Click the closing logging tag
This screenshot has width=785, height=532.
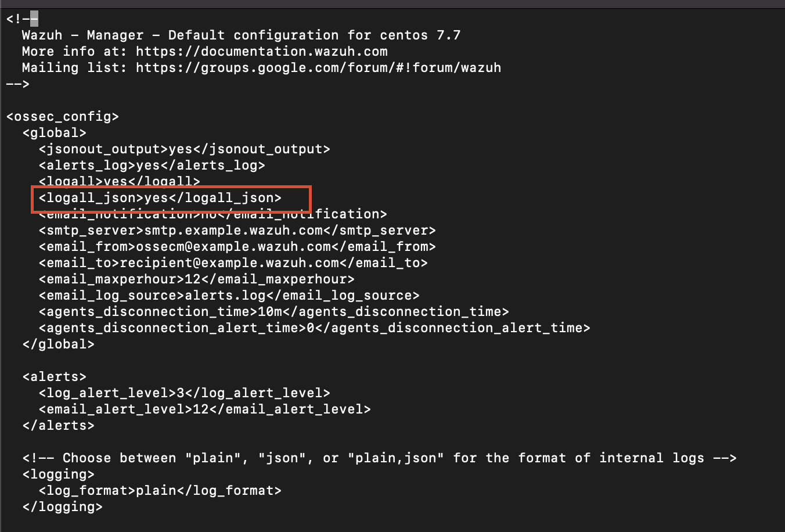click(62, 507)
